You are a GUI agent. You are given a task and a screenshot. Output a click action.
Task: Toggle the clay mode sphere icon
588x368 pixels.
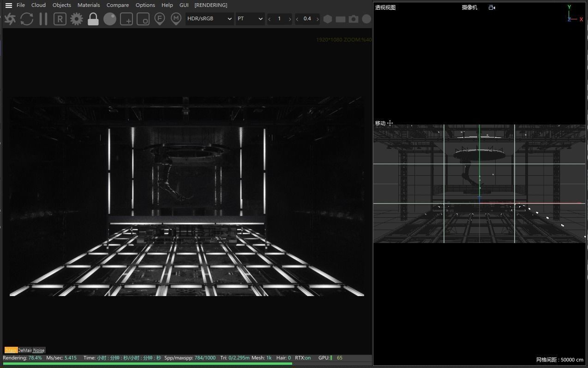(x=110, y=19)
